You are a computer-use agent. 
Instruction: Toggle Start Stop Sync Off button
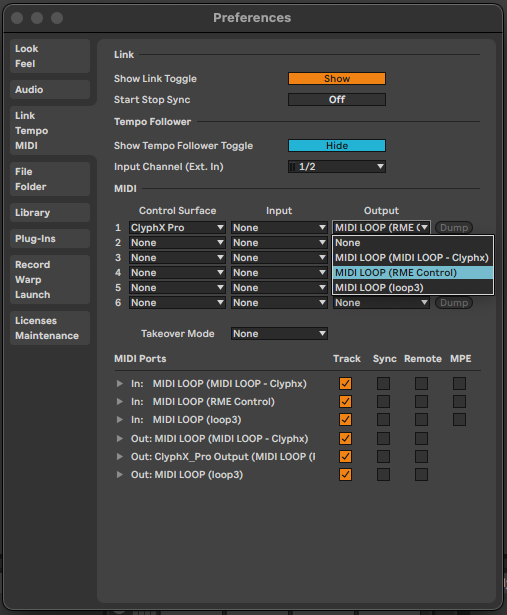click(337, 100)
